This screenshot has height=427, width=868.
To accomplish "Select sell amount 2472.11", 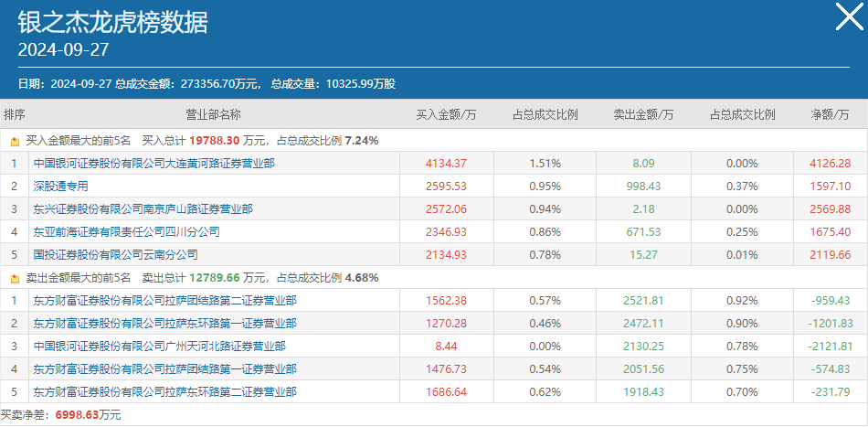I will coord(644,324).
